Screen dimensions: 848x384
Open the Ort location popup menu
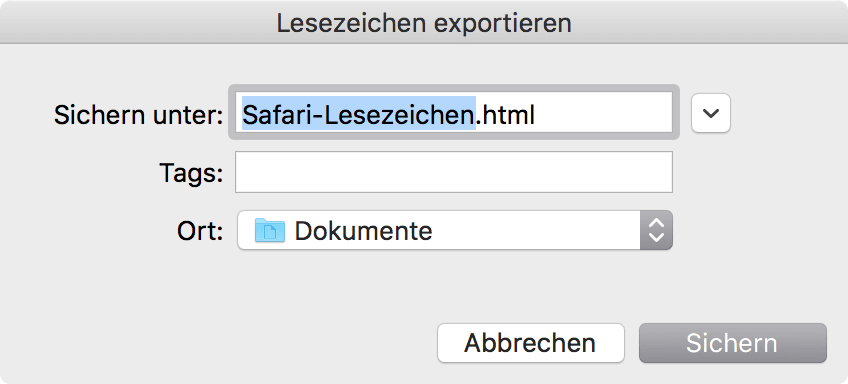coord(455,230)
